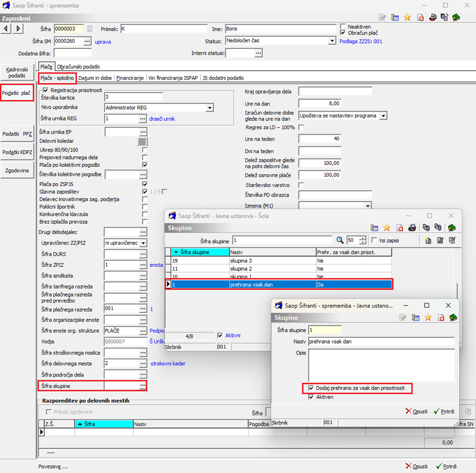The image size is (476, 473).
Task: Open Interni statusi lookup button
Action: [x=258, y=53]
